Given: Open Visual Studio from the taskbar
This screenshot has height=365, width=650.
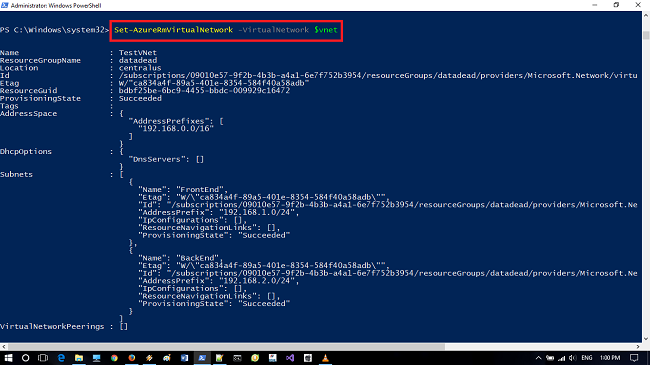Looking at the screenshot, I should pyautogui.click(x=290, y=358).
